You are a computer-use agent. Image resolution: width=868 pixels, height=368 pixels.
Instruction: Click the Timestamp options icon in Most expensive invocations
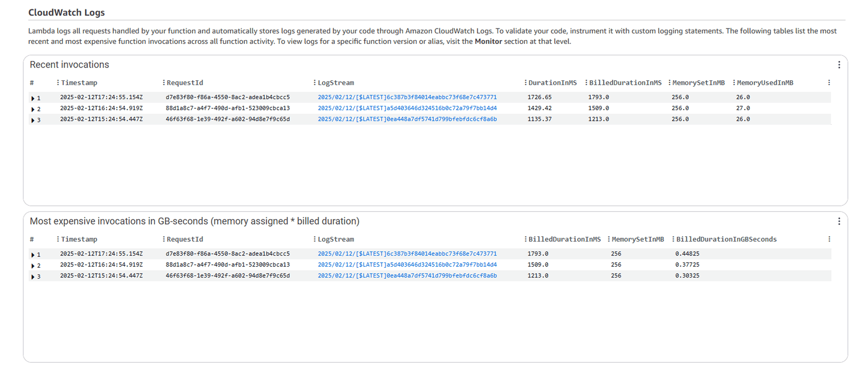[57, 239]
